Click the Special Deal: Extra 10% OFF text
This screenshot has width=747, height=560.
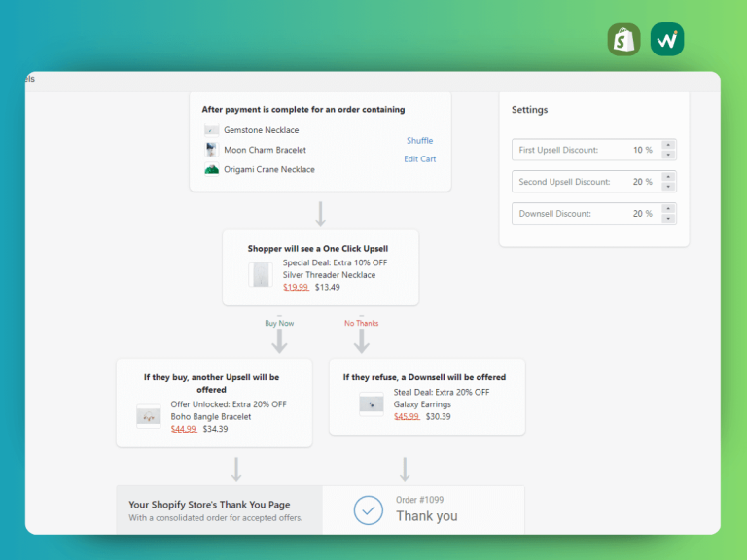pyautogui.click(x=335, y=262)
